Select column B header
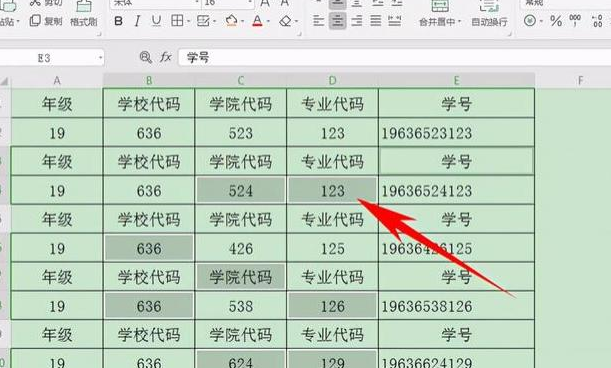611x368 pixels. (x=149, y=81)
